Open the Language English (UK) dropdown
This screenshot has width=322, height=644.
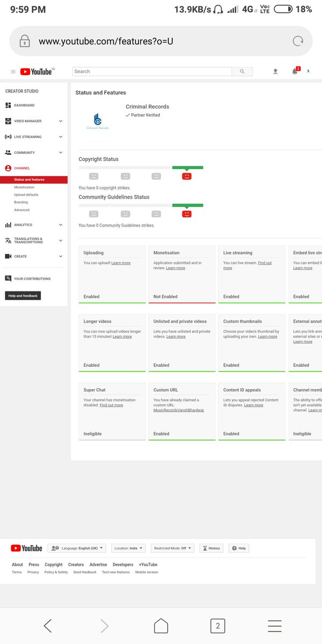coord(77,548)
